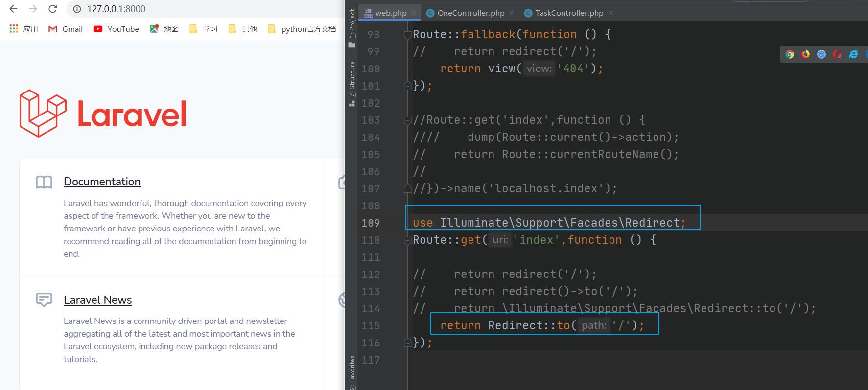Click the '404' string on line 100
868x390 pixels.
[x=573, y=69]
